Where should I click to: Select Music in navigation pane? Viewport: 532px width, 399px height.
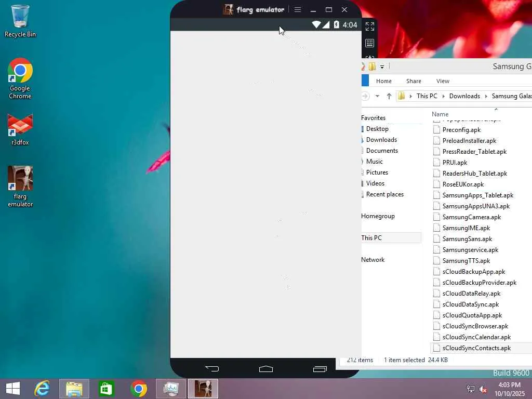point(374,162)
